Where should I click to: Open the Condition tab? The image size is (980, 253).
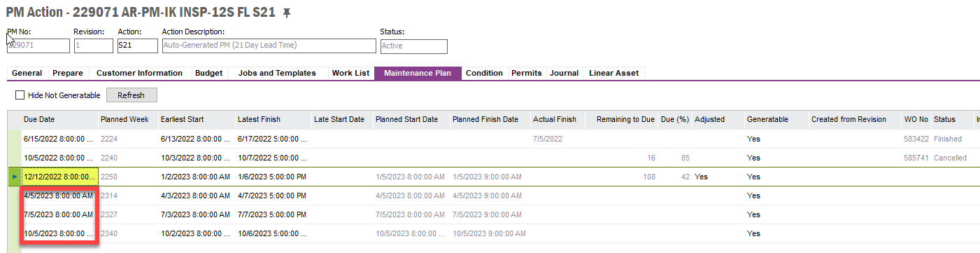[484, 73]
